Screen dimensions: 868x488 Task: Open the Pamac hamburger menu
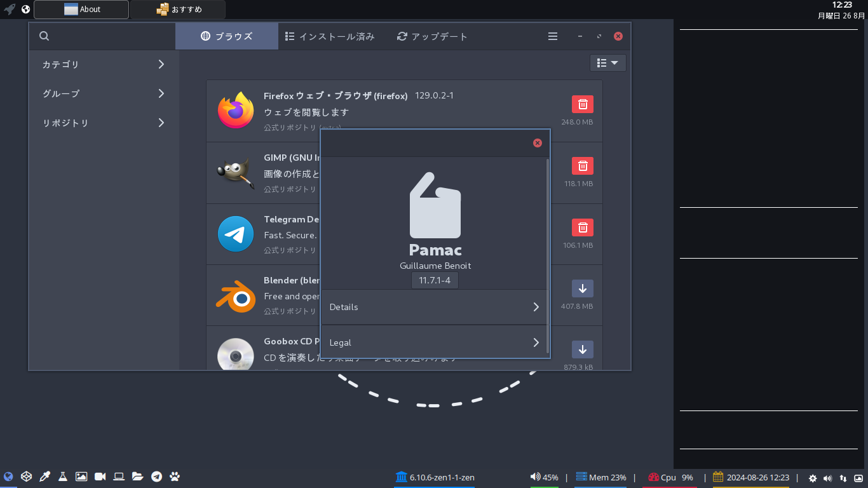coord(553,36)
